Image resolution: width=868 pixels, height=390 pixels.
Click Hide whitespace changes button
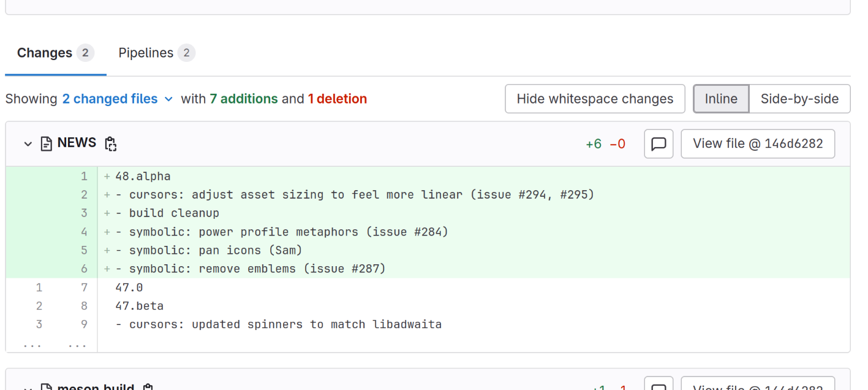pyautogui.click(x=595, y=99)
